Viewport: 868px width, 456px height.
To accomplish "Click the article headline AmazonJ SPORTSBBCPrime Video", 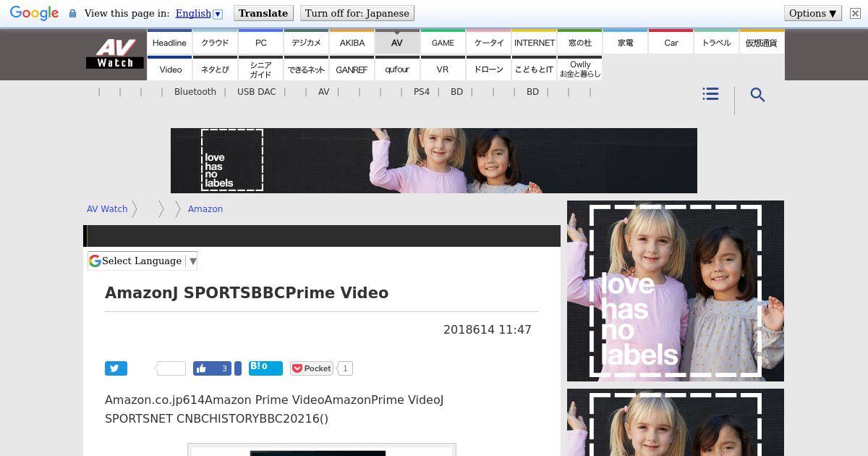I will (247, 292).
